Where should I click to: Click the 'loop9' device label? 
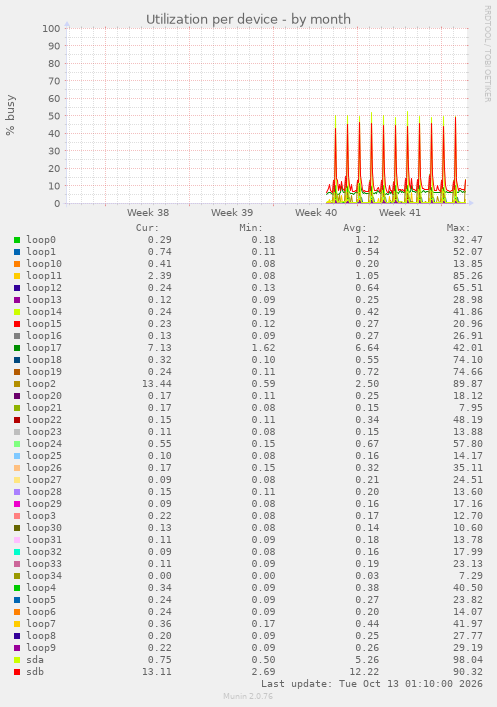[41, 648]
